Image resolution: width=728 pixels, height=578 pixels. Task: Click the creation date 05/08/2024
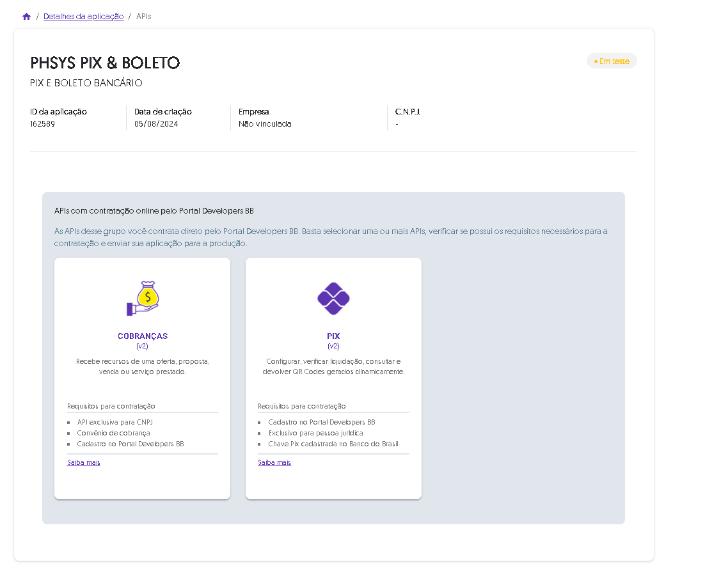[x=156, y=124]
